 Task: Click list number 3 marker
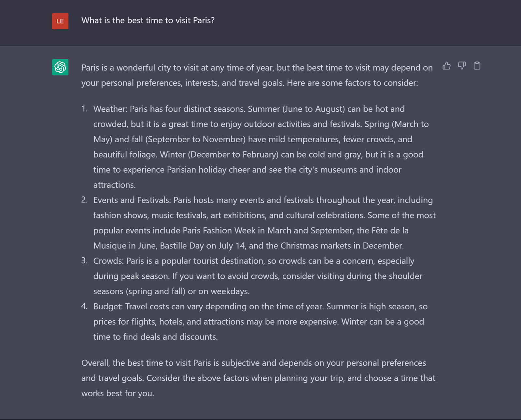point(84,261)
